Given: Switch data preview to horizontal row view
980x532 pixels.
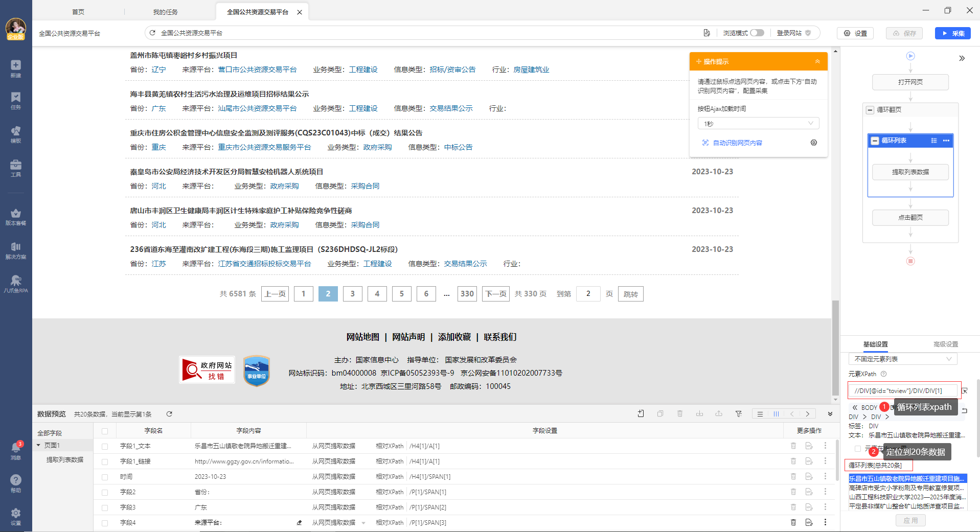Looking at the screenshot, I should point(760,414).
